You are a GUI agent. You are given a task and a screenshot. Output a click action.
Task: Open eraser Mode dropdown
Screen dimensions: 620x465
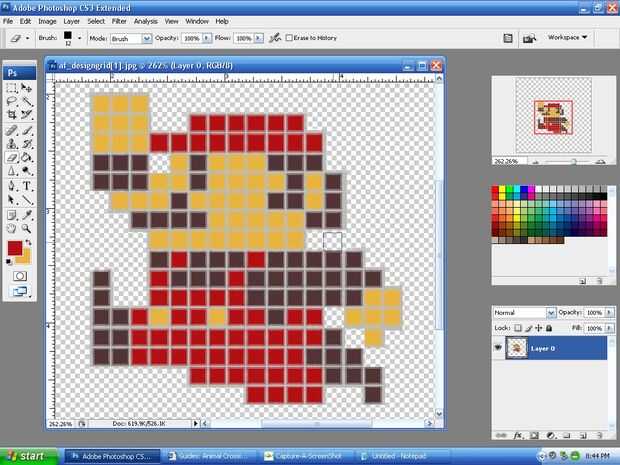pyautogui.click(x=147, y=38)
